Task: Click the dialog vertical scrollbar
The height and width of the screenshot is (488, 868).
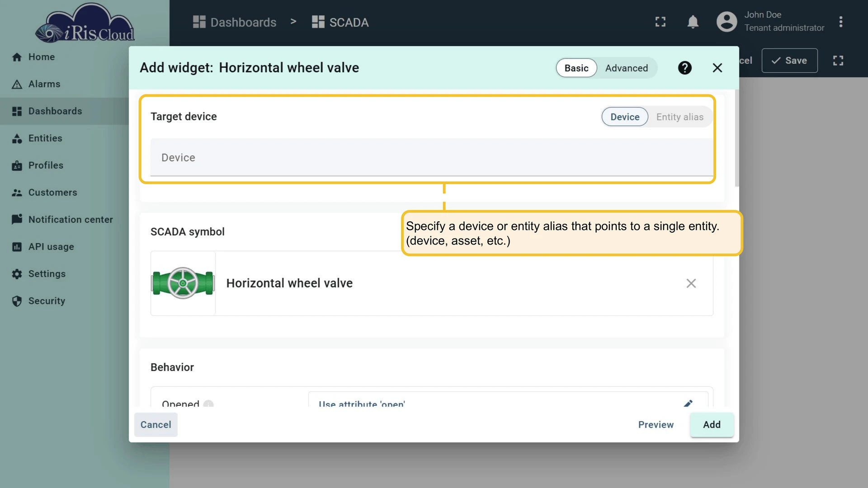Action: pyautogui.click(x=737, y=138)
